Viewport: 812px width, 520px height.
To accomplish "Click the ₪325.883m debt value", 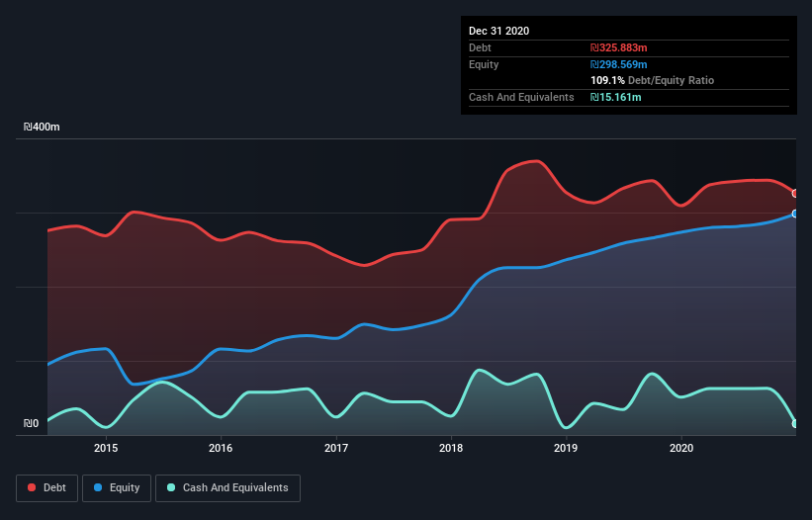I will pos(619,47).
